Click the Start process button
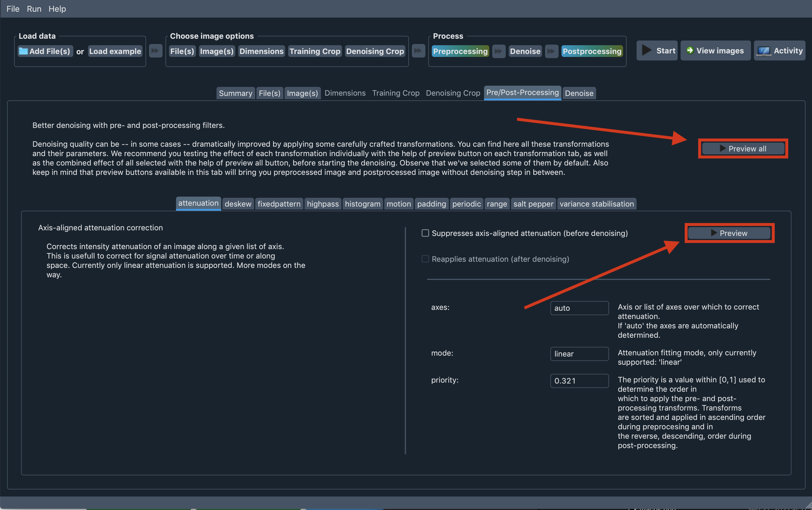The image size is (812, 510). coord(657,50)
